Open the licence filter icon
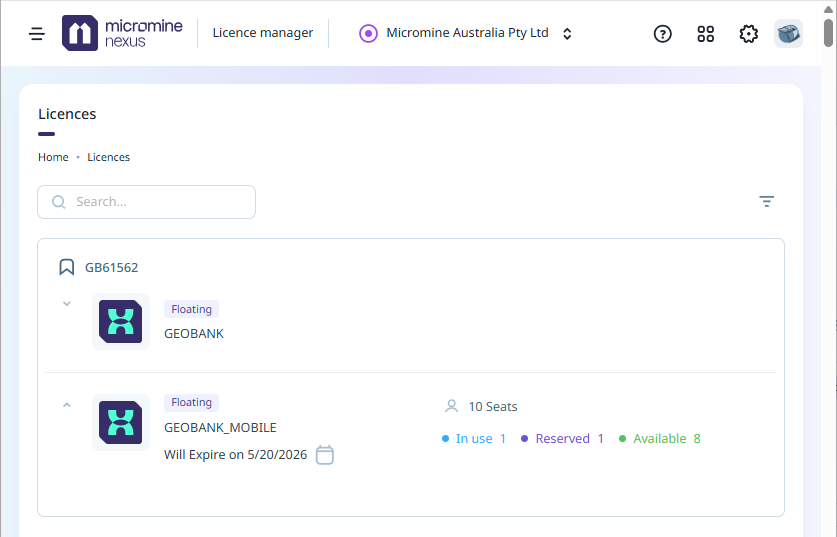Screen dimensions: 837x537 [x=766, y=201]
